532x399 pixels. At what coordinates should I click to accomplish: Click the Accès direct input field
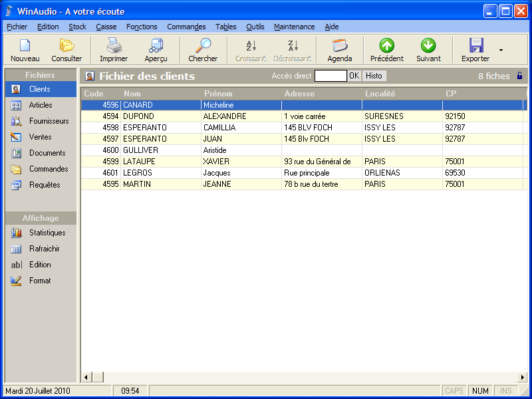click(331, 76)
